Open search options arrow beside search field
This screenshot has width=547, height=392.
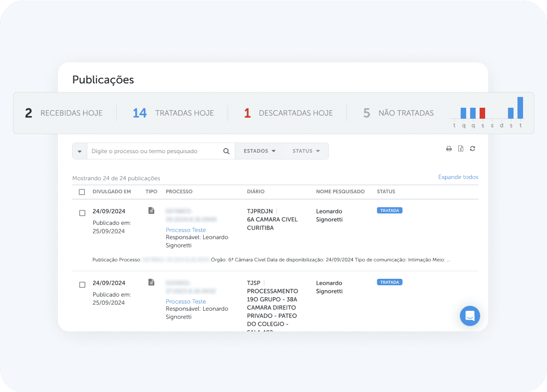pyautogui.click(x=80, y=151)
